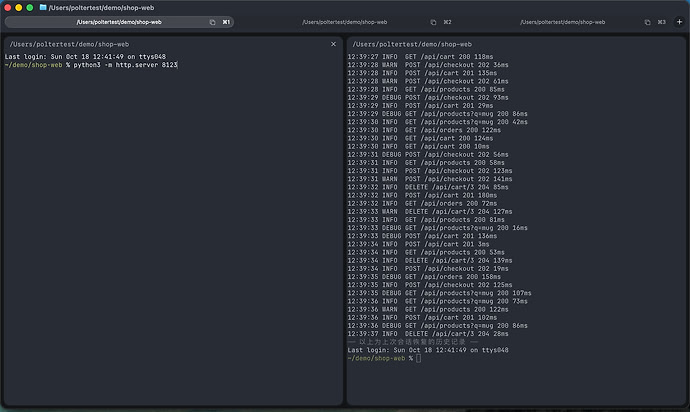Click log line 'POST /api/checkout 202 61ms'
The width and height of the screenshot is (690, 412).
click(x=428, y=81)
